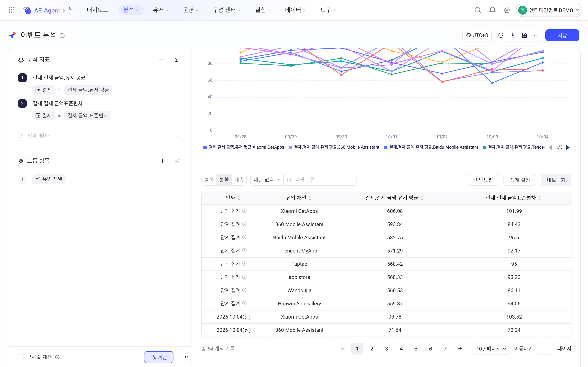Enable the 근사값 계산 checkbox
The height and width of the screenshot is (367, 588).
(x=21, y=357)
